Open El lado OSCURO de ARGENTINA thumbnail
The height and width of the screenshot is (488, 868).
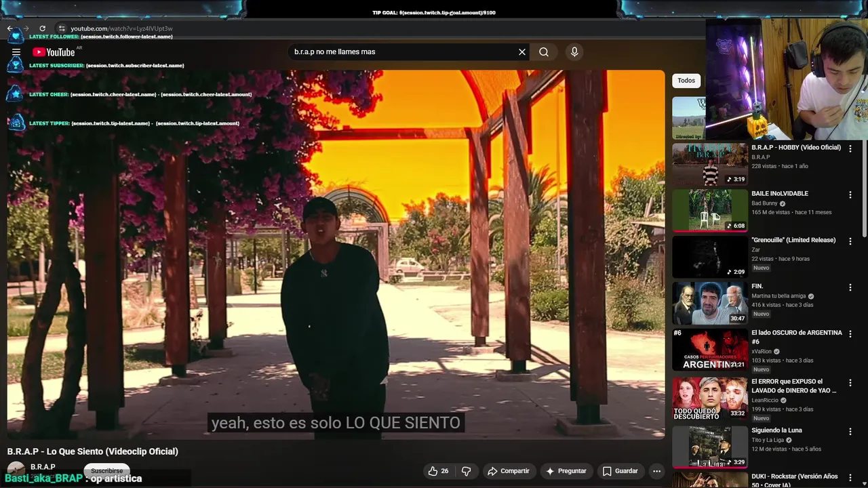point(710,350)
